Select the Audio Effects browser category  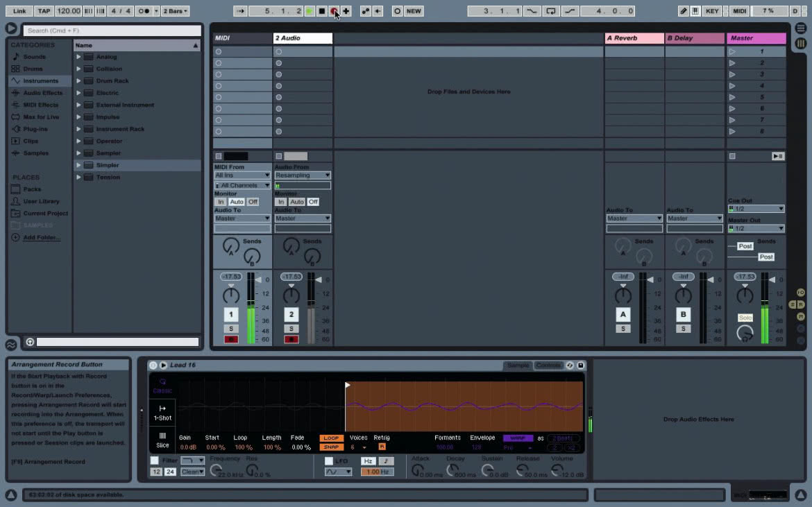pos(42,93)
